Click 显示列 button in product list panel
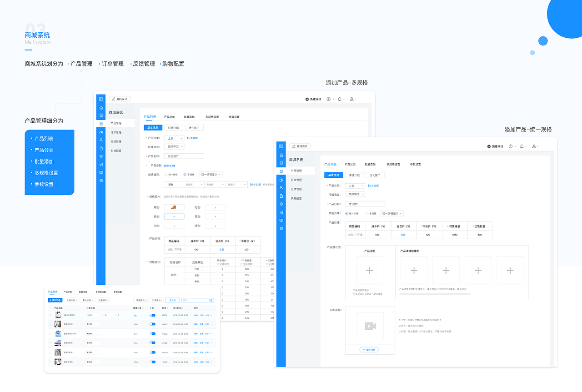This screenshot has height=392, width=582. point(173,300)
